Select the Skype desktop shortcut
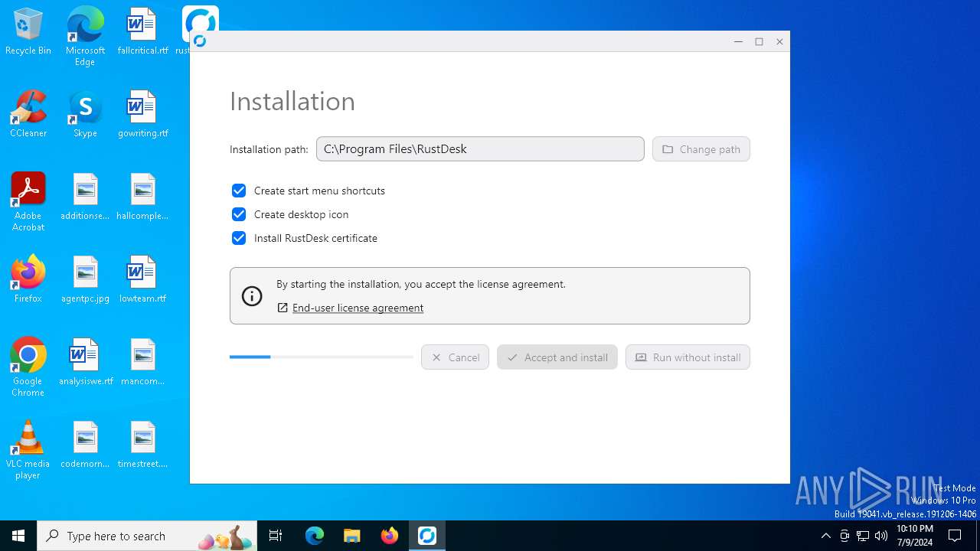The image size is (980, 551). pyautogui.click(x=85, y=115)
